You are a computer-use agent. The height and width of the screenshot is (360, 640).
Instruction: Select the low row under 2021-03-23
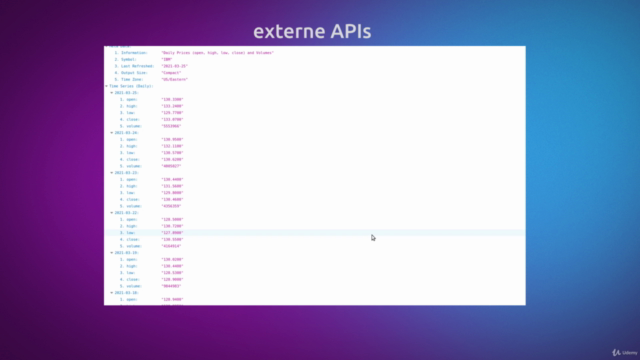(315, 193)
